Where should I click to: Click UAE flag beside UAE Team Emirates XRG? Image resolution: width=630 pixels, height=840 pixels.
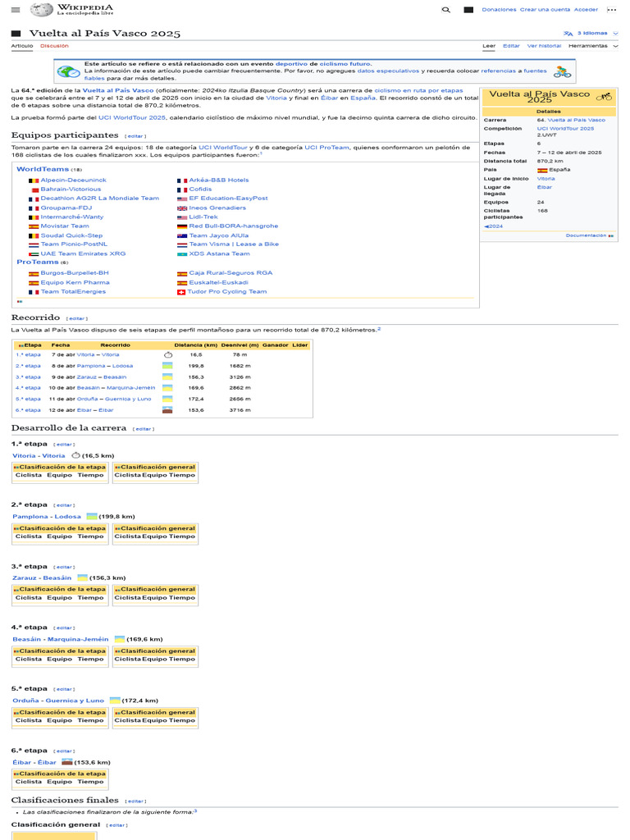point(33,254)
